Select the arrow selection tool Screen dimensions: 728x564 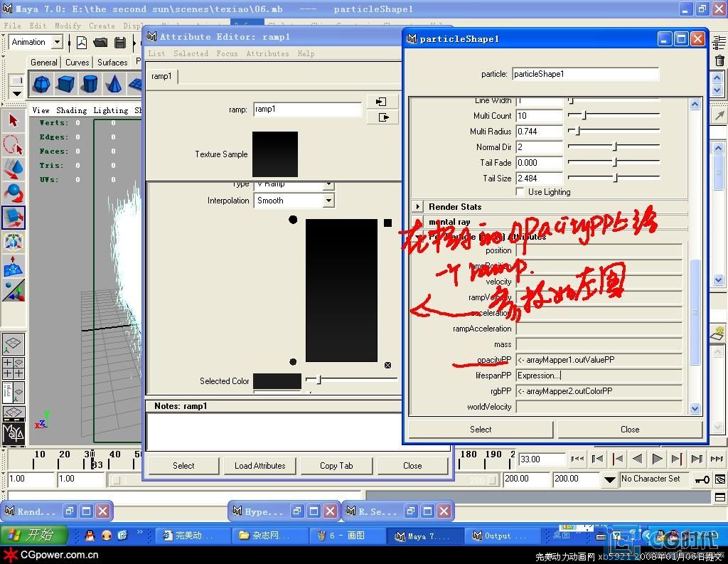click(13, 121)
